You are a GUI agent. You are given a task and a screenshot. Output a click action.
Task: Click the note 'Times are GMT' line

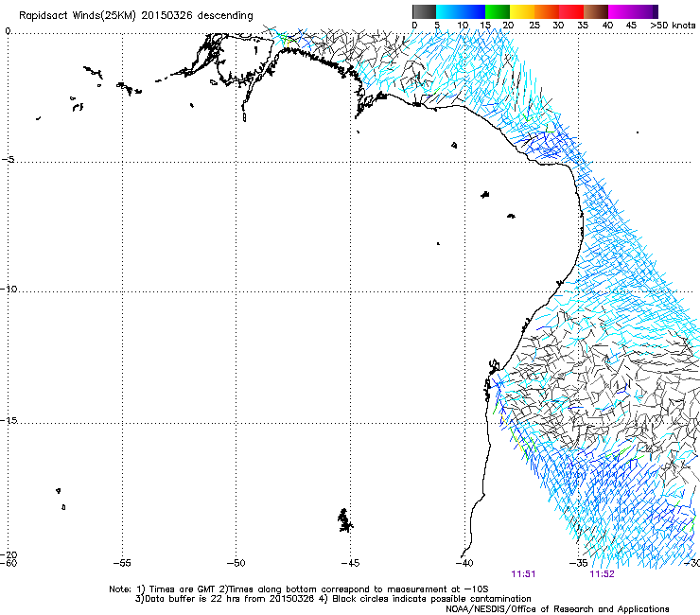(x=298, y=589)
